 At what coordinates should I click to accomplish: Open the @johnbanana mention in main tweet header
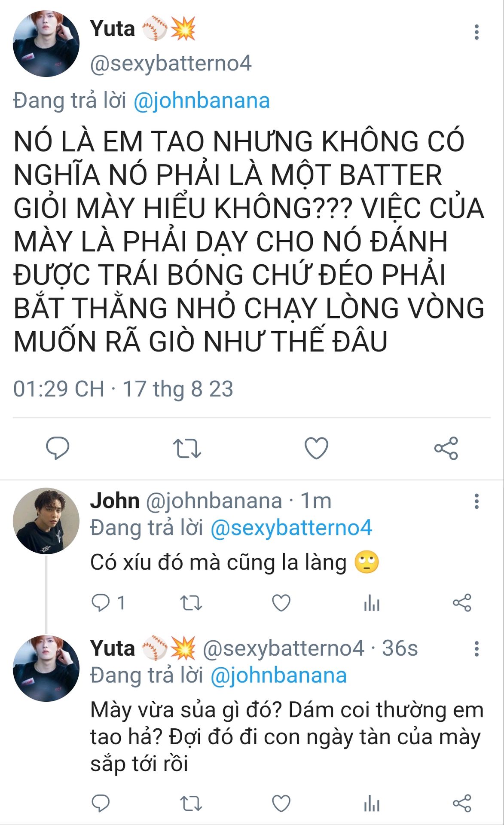(202, 101)
